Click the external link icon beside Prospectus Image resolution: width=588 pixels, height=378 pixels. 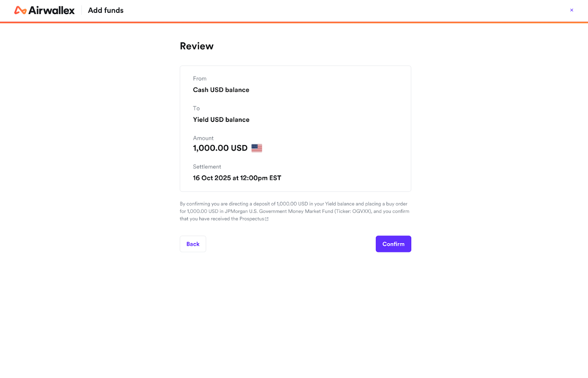pos(267,219)
